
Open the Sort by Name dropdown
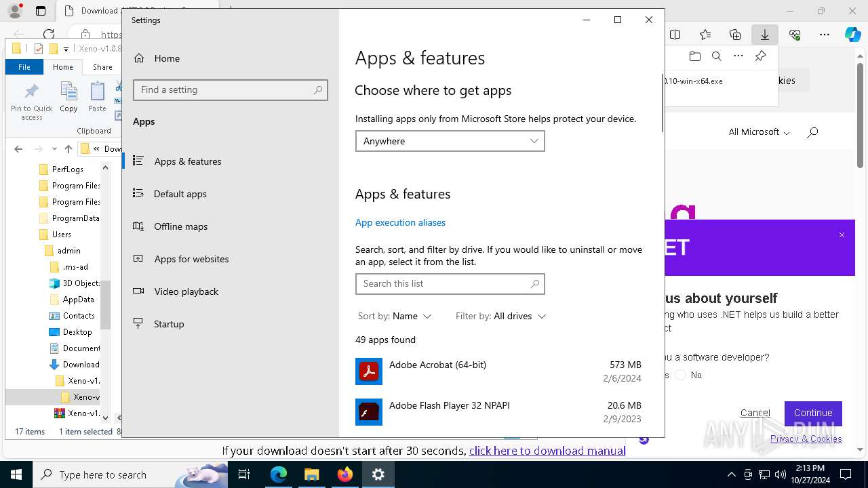[395, 316]
